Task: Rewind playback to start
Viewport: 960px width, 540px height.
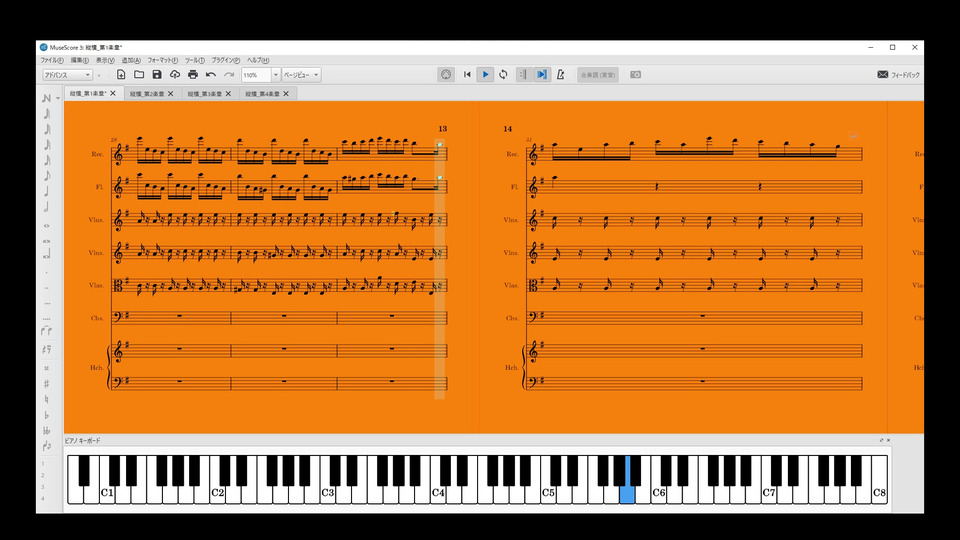Action: (467, 75)
